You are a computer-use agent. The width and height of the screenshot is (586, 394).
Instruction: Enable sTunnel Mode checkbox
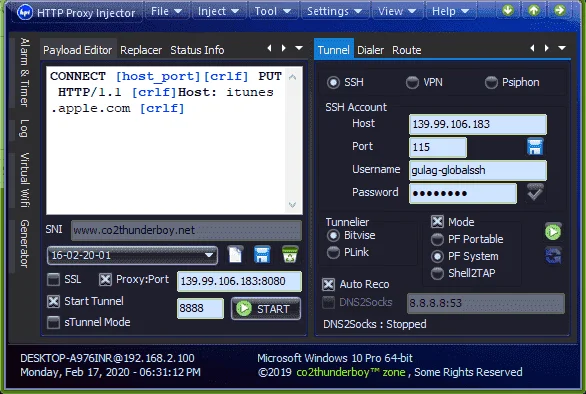[53, 322]
